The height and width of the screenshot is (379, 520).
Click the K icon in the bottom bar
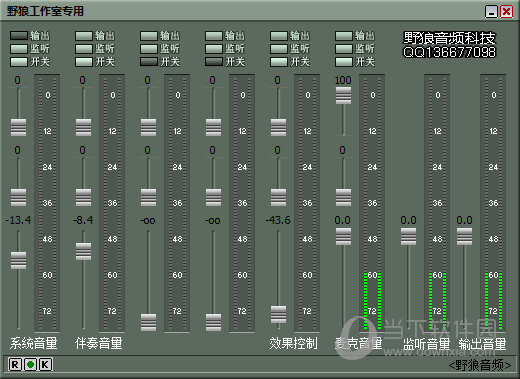[x=46, y=364]
